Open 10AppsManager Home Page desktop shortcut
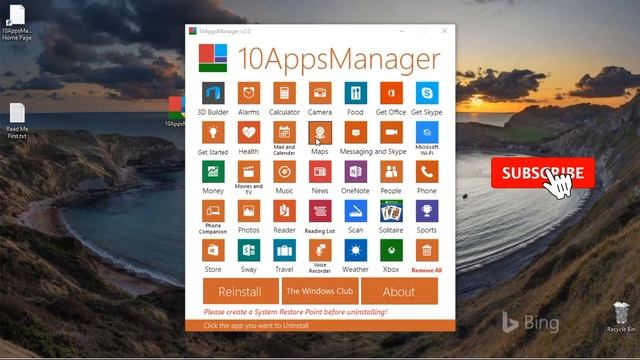The width and height of the screenshot is (640, 360). click(x=17, y=22)
